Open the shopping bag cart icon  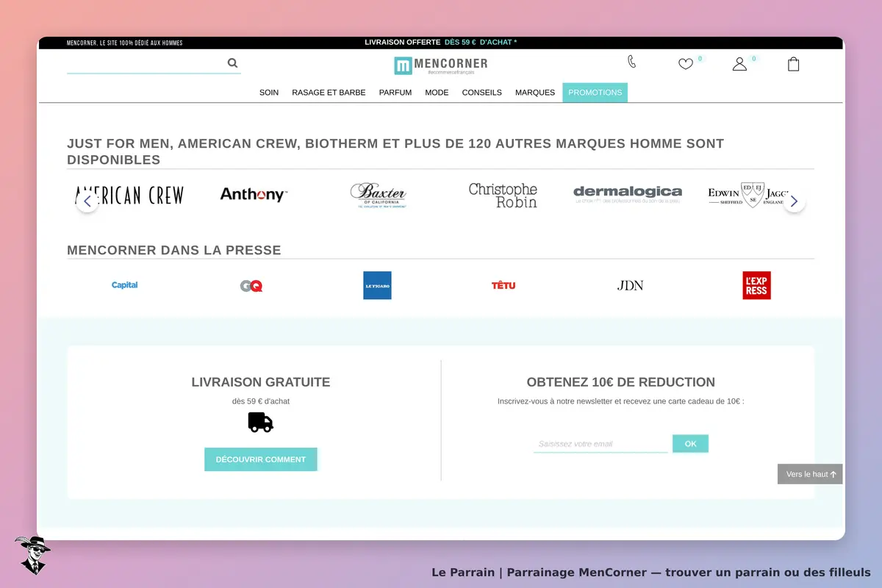[x=793, y=64]
